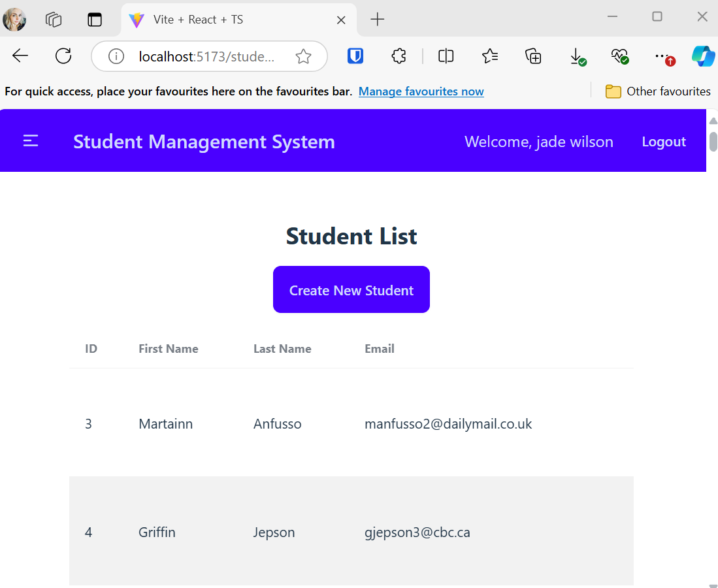Click the Favourites icon in the toolbar

click(490, 56)
